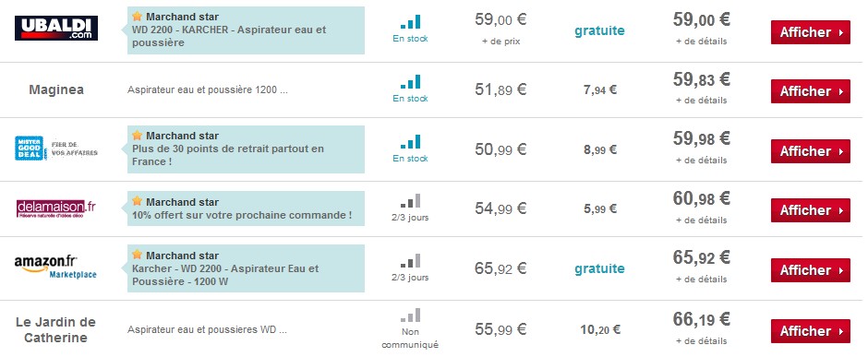The width and height of the screenshot is (868, 357).
Task: Show the amazon.fr Marketplace offer via Afficher
Action: coord(811,270)
